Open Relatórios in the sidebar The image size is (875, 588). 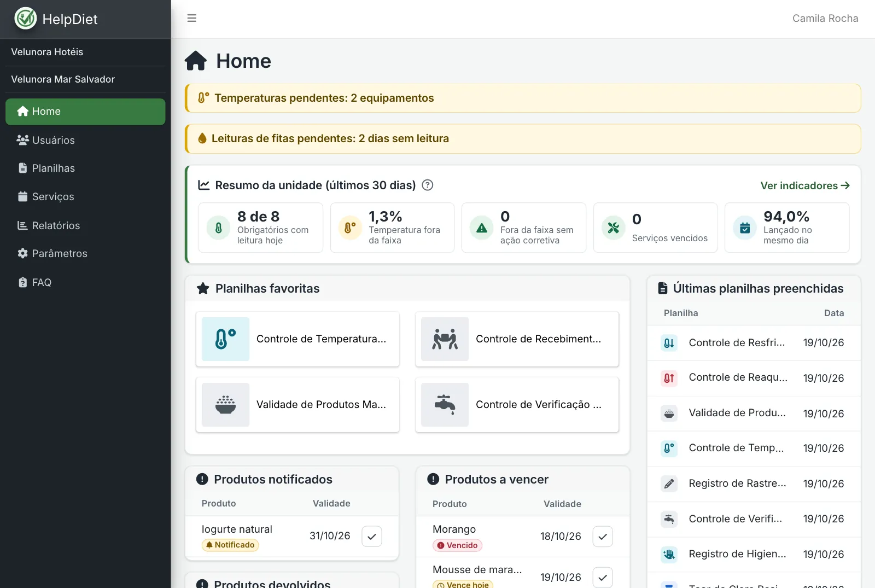85,225
